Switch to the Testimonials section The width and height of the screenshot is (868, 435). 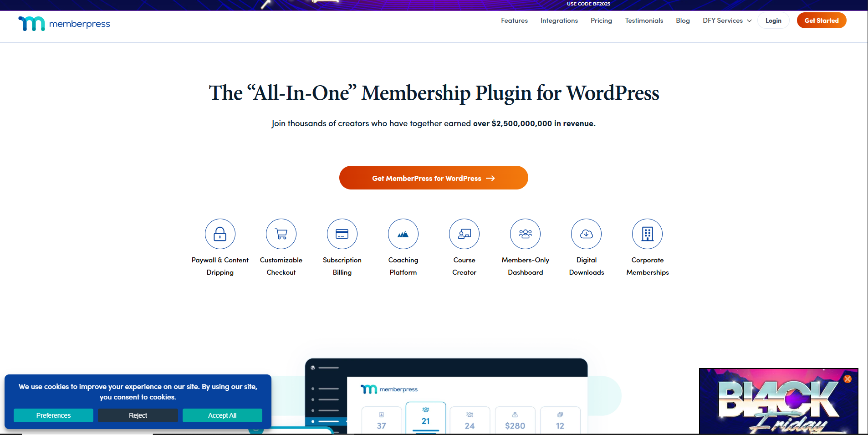(644, 20)
